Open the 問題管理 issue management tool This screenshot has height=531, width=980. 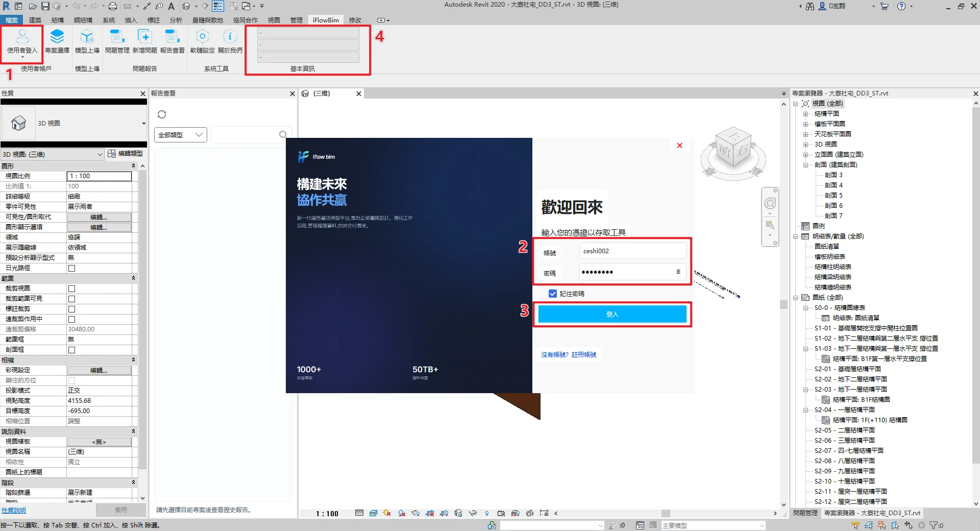tap(117, 42)
